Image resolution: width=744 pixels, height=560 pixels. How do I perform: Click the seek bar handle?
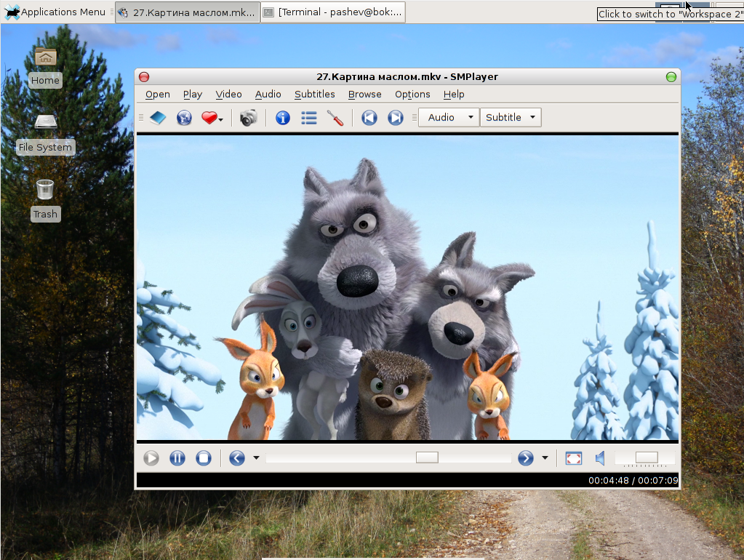click(427, 457)
